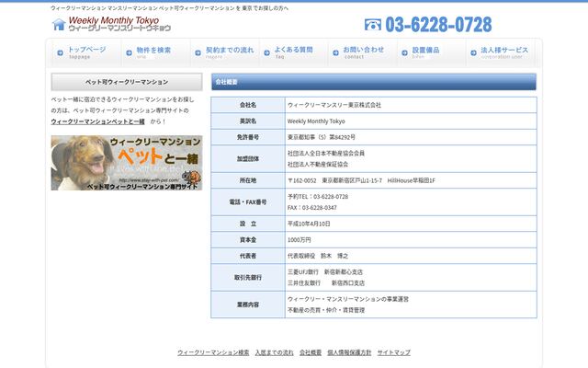Click arrow icon next to お問い合わせ
588x368 pixels.
pos(335,53)
